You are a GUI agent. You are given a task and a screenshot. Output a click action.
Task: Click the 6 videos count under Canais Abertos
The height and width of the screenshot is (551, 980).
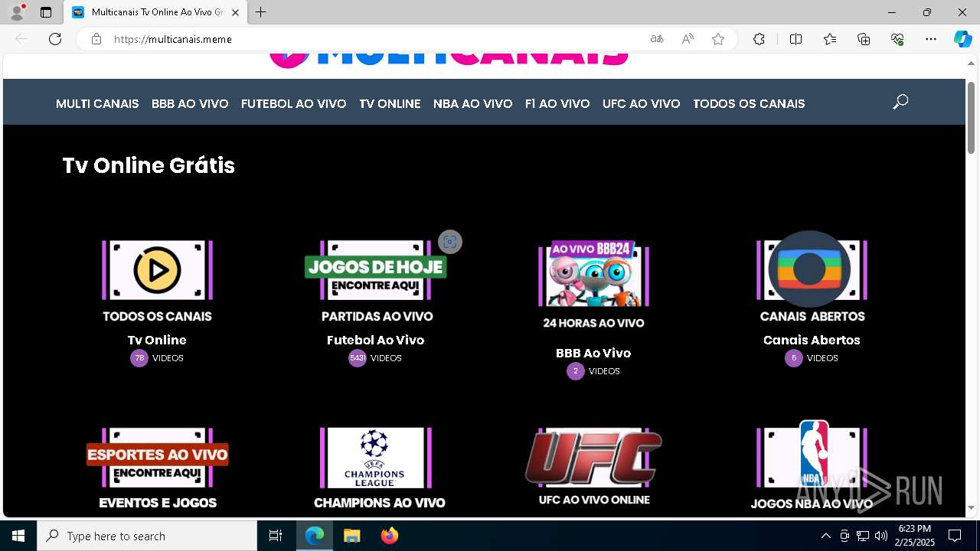(794, 358)
